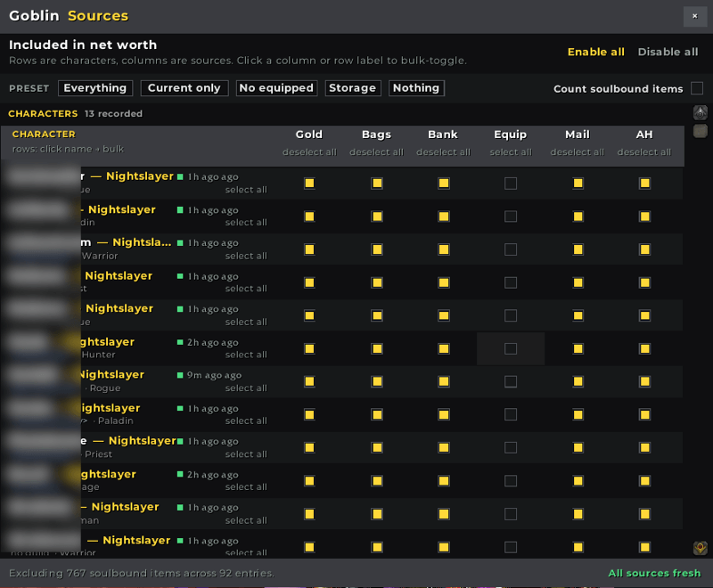The image size is (713, 588).
Task: Click the Nightsla... character name to bulk-toggle
Action: pyautogui.click(x=142, y=242)
